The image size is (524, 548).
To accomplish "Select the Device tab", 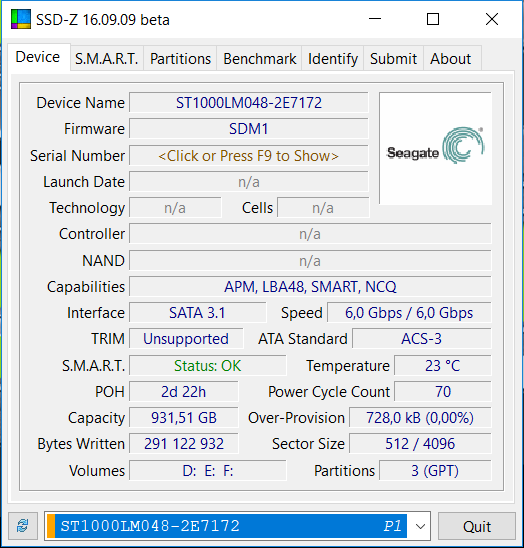I will click(x=38, y=57).
